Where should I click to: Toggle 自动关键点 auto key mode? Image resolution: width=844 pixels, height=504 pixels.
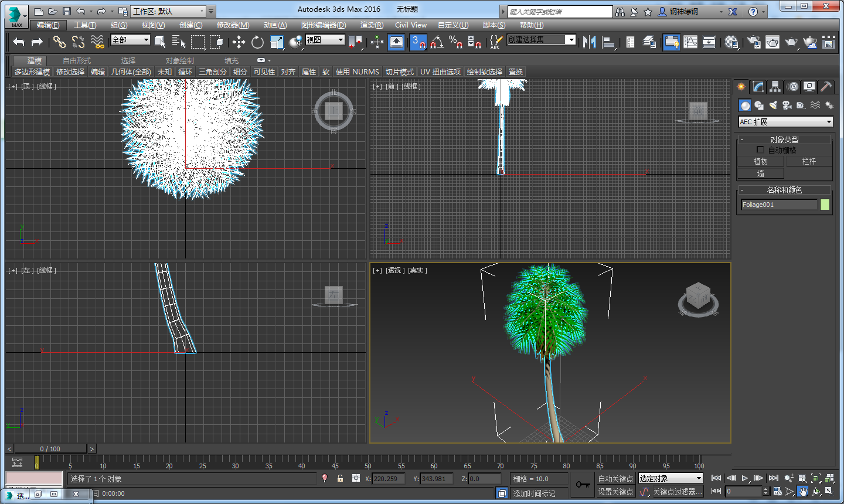pyautogui.click(x=615, y=478)
